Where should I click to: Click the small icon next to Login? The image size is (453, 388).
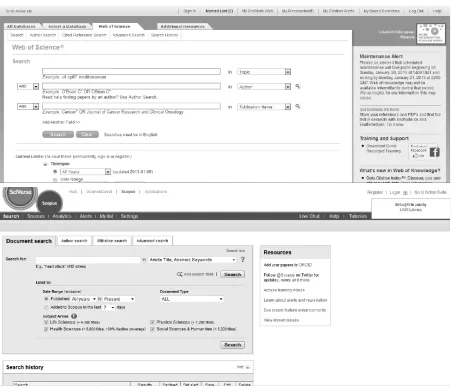coord(405,193)
